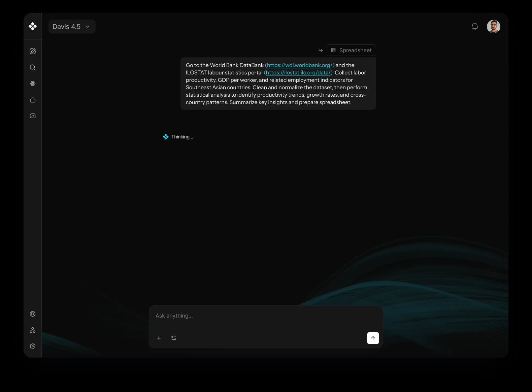Open the wdi.worldbank.org link
Screen dimensions: 532x392
pos(300,65)
